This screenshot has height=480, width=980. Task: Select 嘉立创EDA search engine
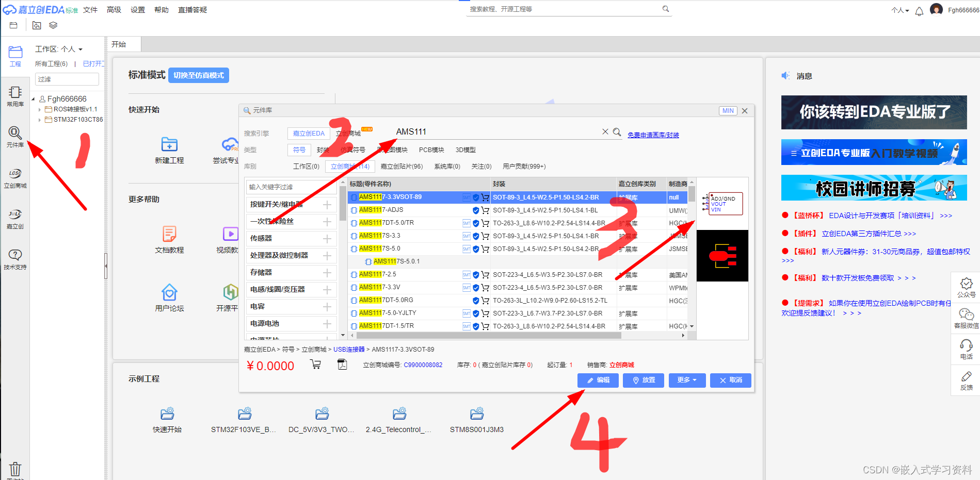309,134
